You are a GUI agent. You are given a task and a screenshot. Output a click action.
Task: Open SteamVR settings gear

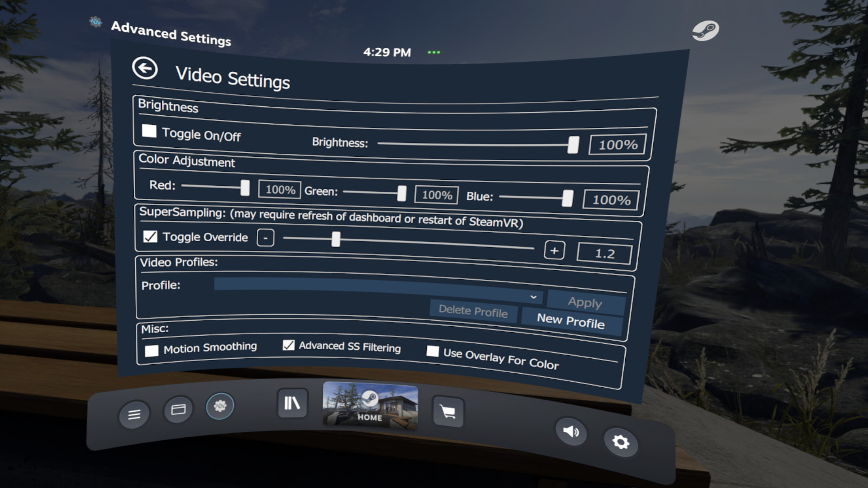(621, 441)
